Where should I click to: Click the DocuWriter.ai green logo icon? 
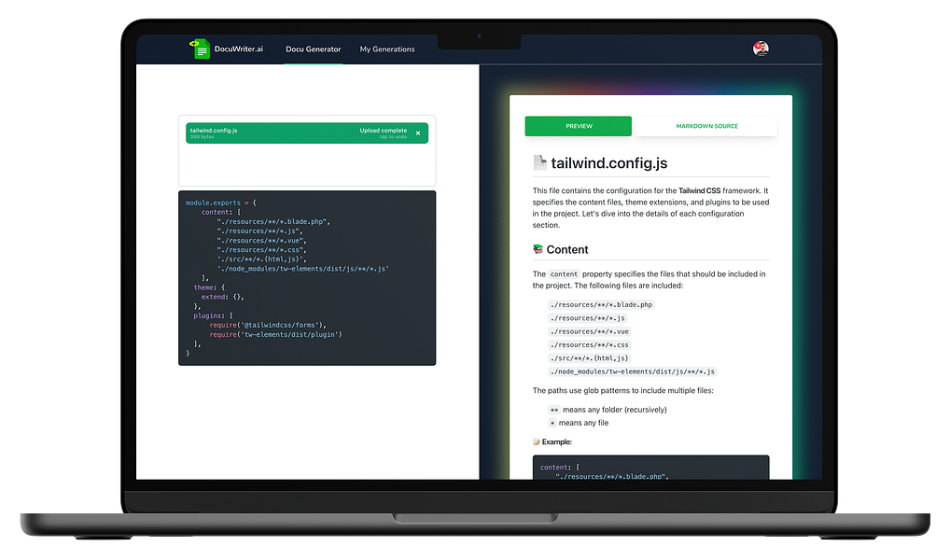(x=200, y=49)
